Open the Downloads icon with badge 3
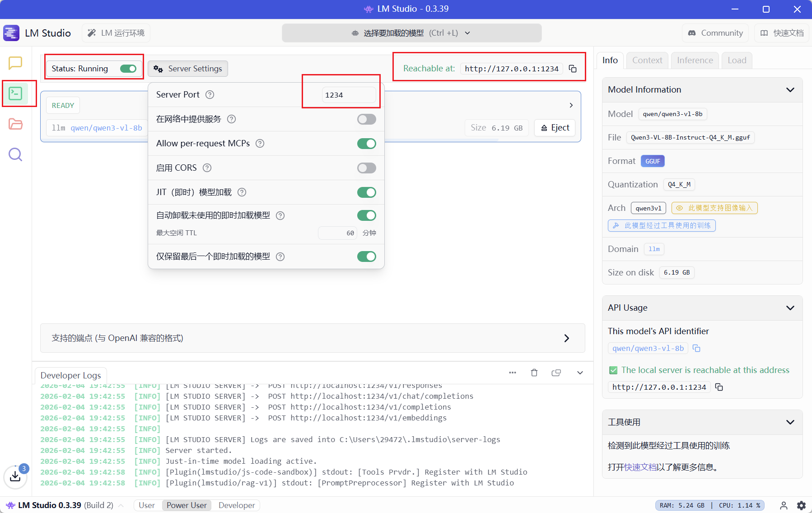 click(15, 476)
